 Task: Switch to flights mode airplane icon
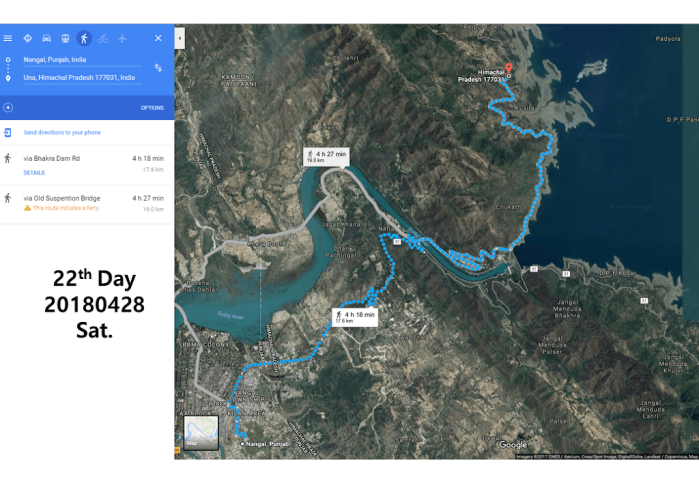tap(122, 38)
